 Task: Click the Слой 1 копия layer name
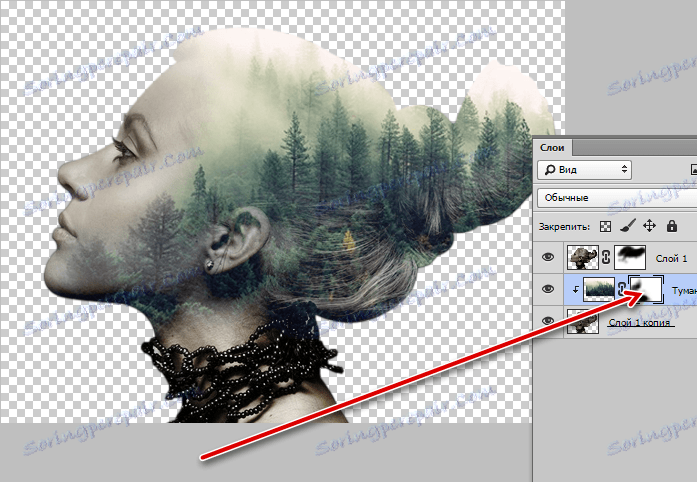(x=639, y=322)
